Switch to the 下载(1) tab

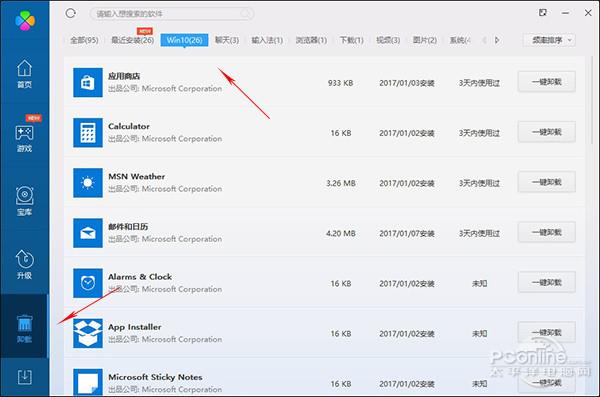tap(351, 40)
